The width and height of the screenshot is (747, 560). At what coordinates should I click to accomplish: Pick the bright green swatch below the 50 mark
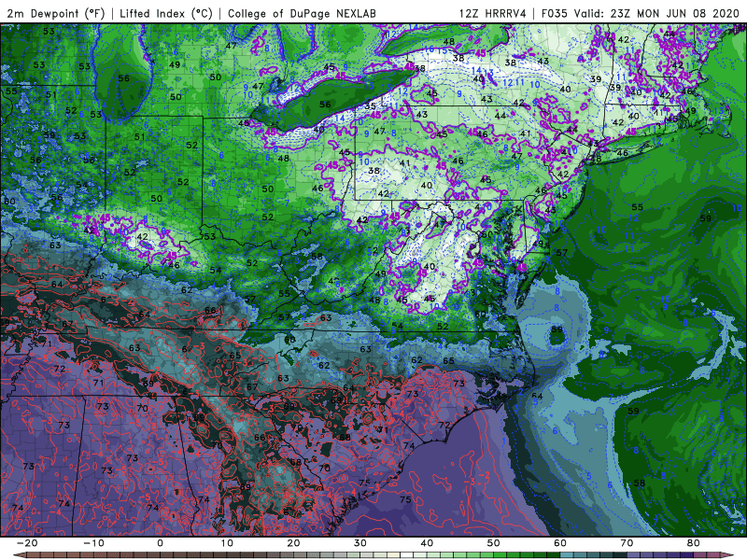(x=500, y=555)
